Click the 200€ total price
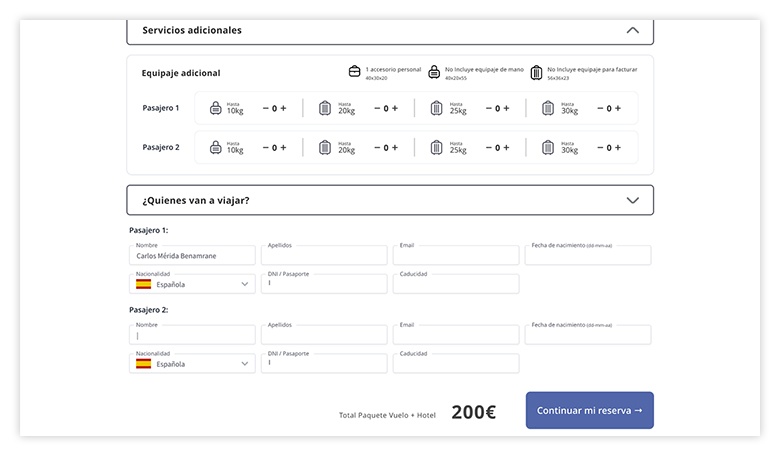This screenshot has width=780, height=456. point(474,412)
